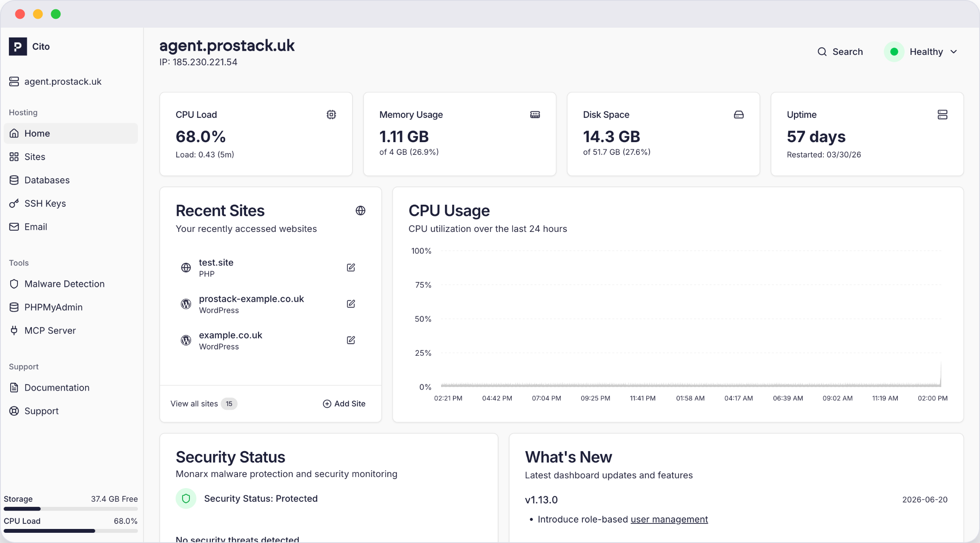Click the macOS yellow minimize window button
The height and width of the screenshot is (543, 980).
(x=38, y=14)
